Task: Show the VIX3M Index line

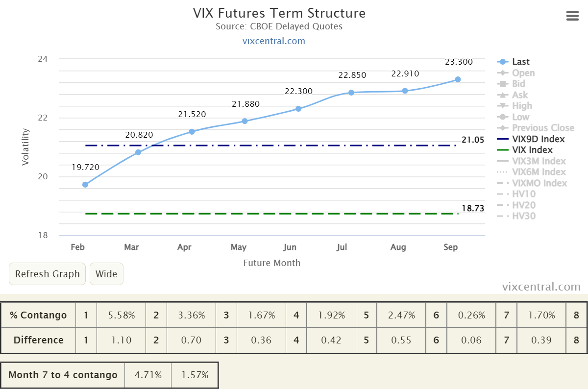Action: [531, 161]
